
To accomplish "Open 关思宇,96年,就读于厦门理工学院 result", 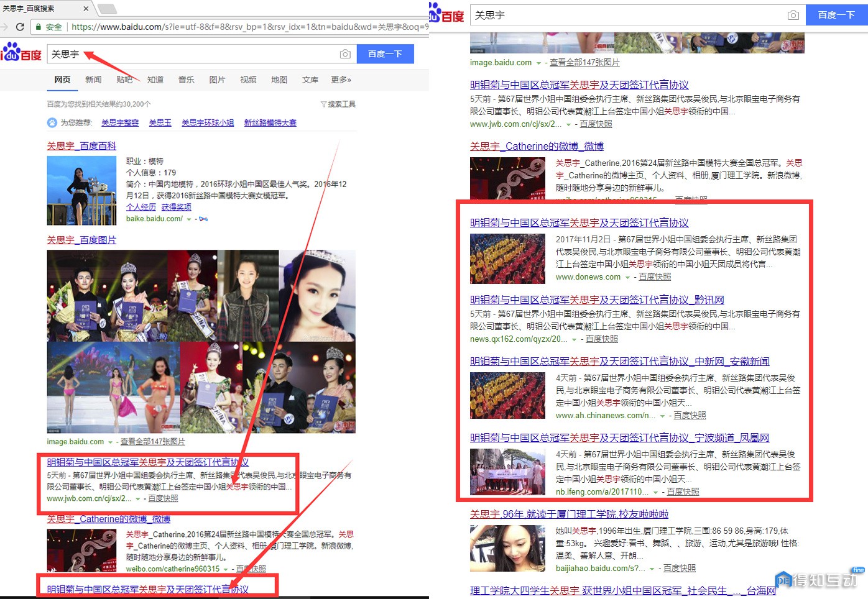I will coord(570,514).
